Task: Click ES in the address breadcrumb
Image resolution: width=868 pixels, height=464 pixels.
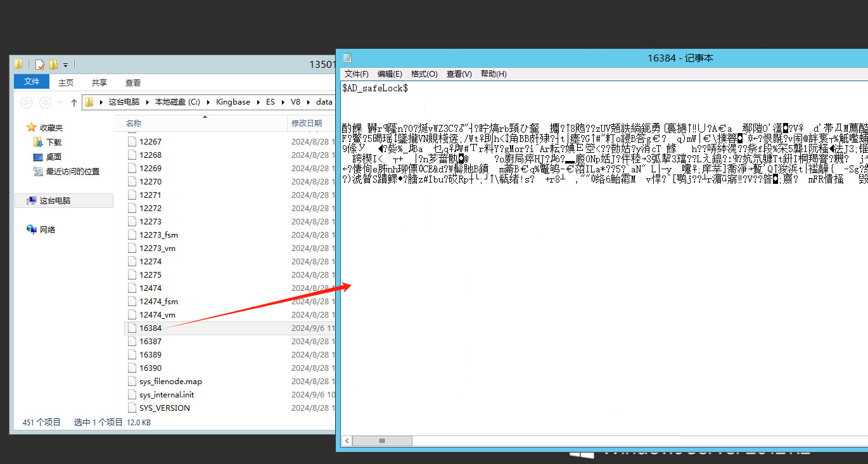Action: (271, 102)
